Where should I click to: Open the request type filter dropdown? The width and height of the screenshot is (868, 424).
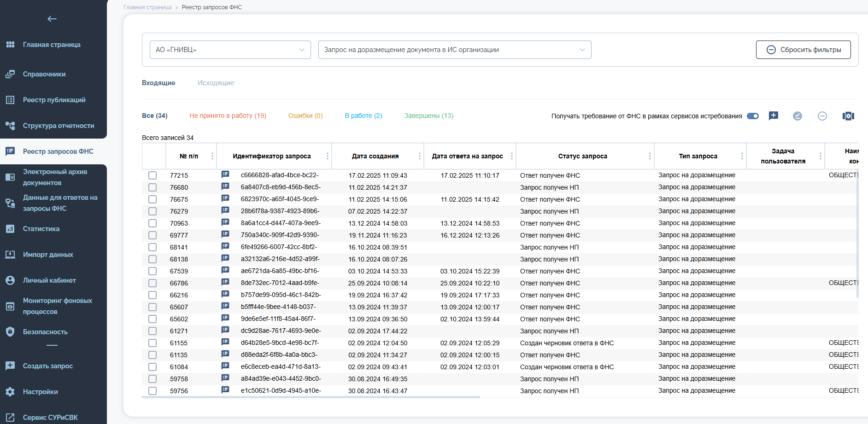(x=455, y=50)
